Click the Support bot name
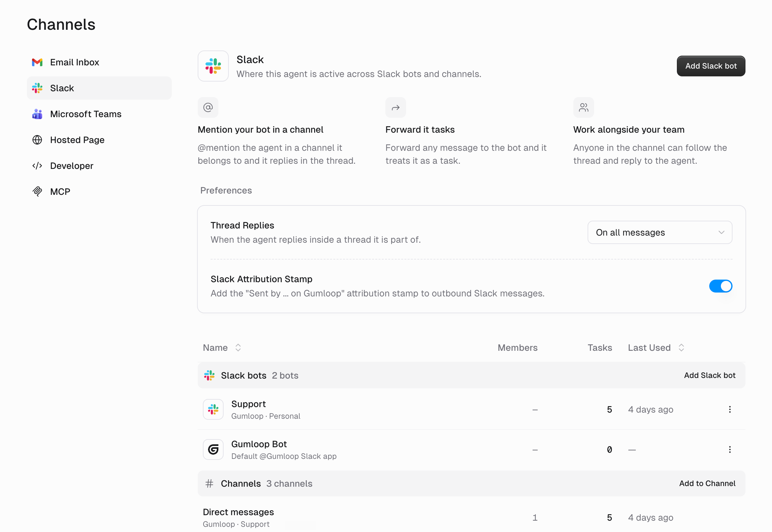This screenshot has height=532, width=772. [248, 404]
